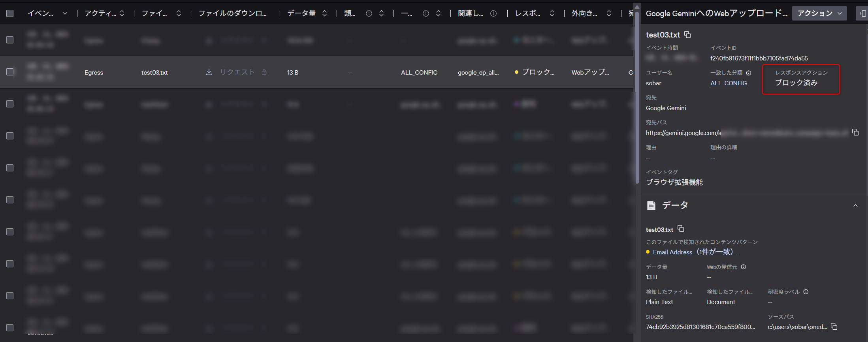This screenshot has height=342, width=868.
Task: Select all rows header checkbox
Action: [10, 13]
